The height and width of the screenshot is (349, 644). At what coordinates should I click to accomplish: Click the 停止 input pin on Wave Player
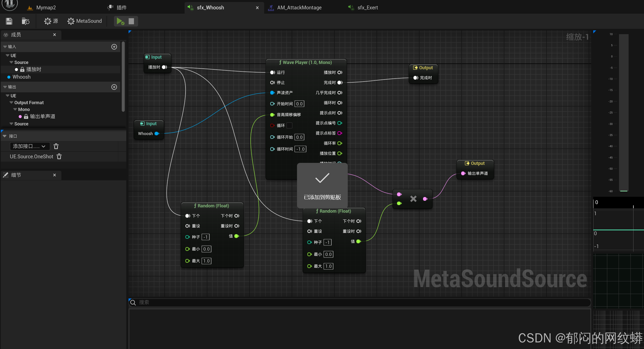point(272,83)
